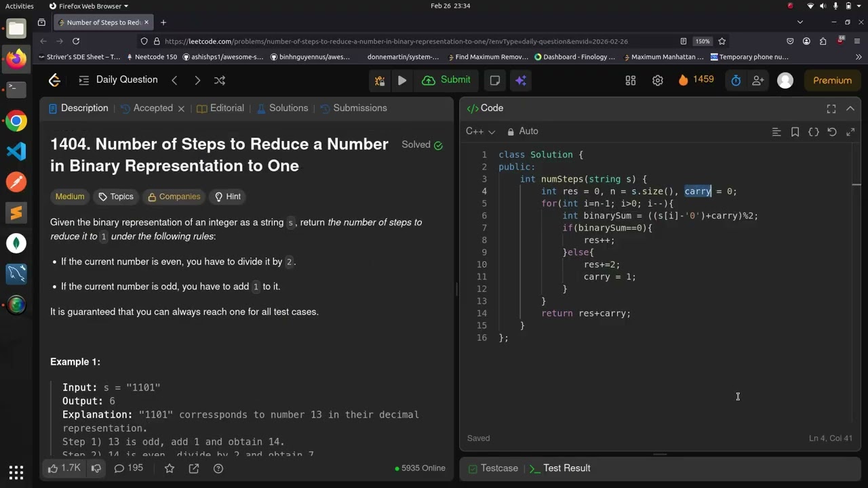Click the help question mark icon
Image resolution: width=868 pixels, height=488 pixels.
click(218, 468)
